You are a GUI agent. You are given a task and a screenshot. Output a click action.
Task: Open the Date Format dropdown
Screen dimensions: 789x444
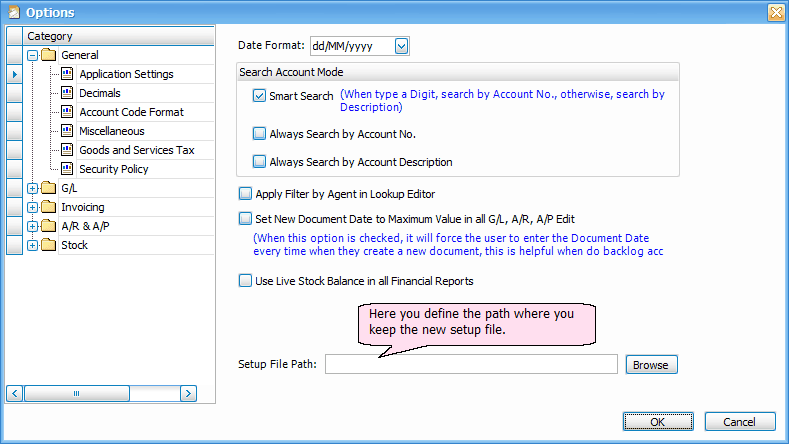click(x=401, y=46)
